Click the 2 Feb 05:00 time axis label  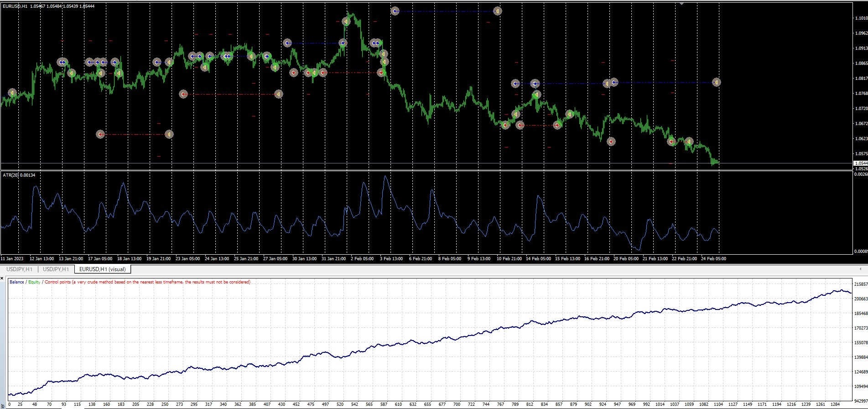click(x=362, y=259)
